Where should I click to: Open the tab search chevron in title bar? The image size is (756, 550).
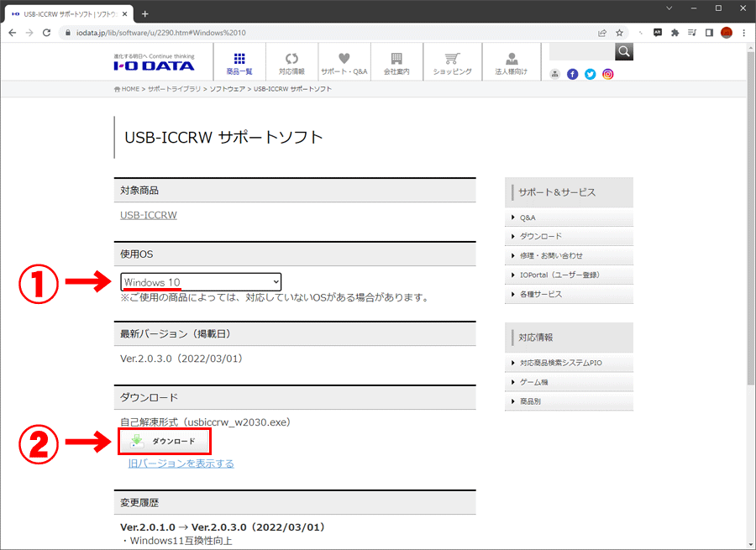(669, 8)
